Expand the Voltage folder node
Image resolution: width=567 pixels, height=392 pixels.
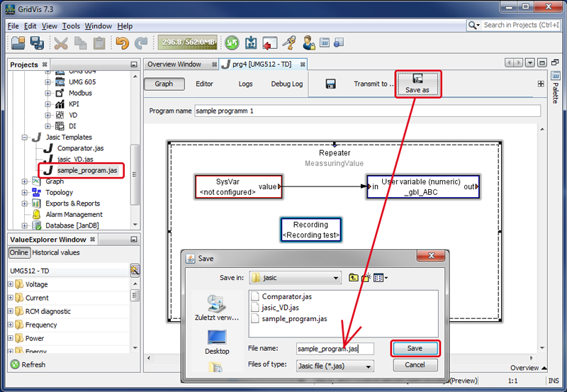point(11,284)
